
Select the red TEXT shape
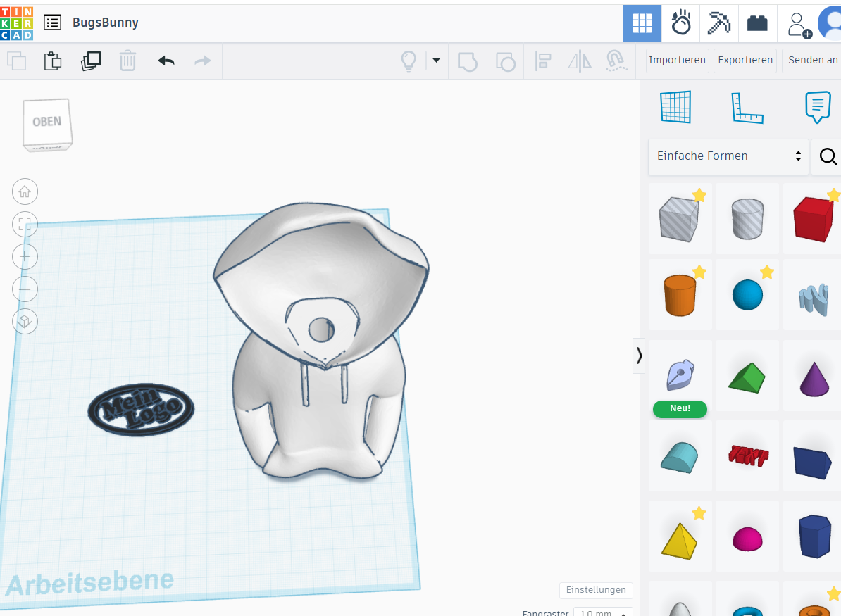pyautogui.click(x=747, y=457)
